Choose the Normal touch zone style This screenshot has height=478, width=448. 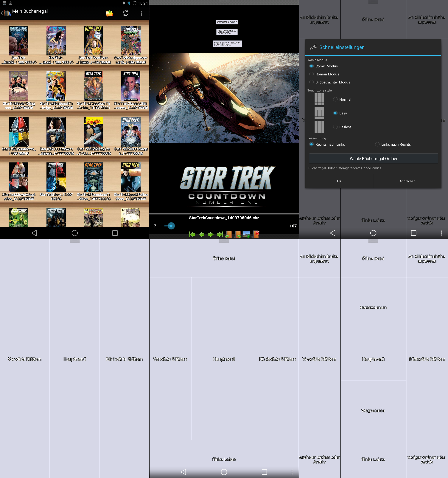tap(335, 99)
